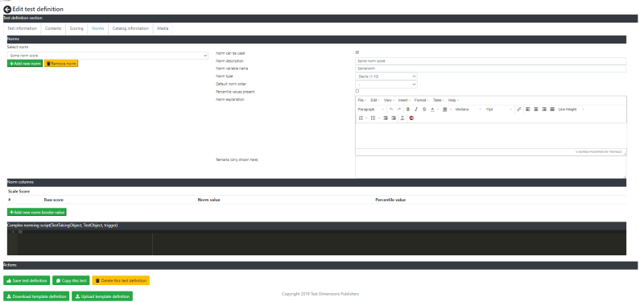The width and height of the screenshot is (644, 302).
Task: Apply strikethrough formatting in the editor
Action: coord(424,110)
